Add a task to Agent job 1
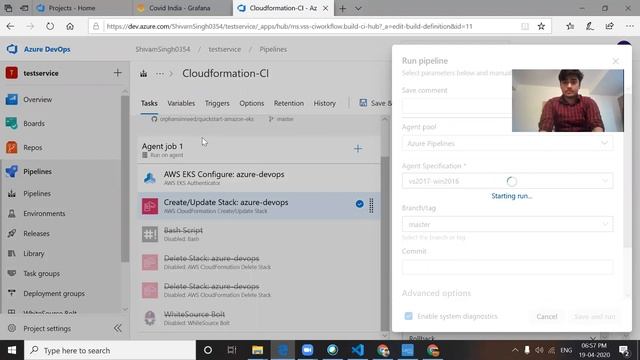 (x=358, y=149)
